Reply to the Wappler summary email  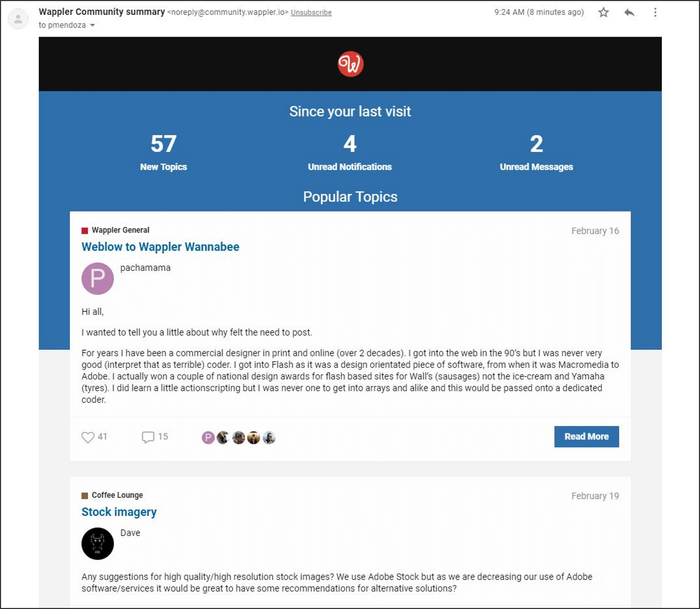pos(629,12)
